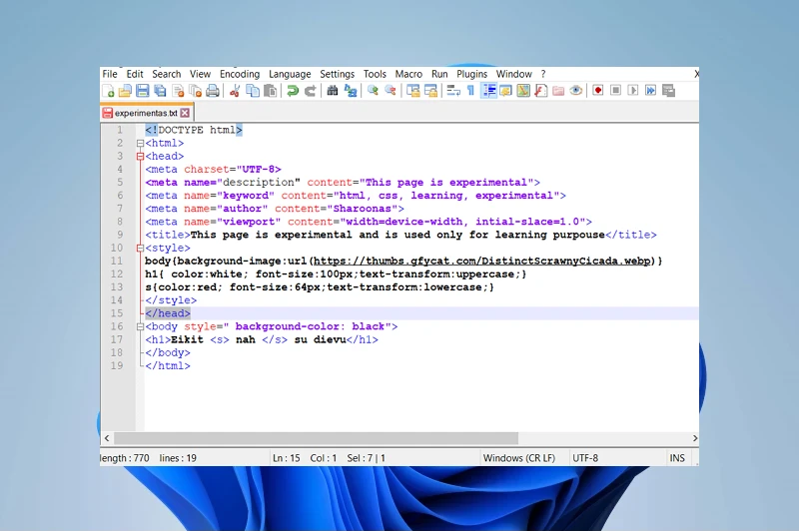
Task: Collapse the <body> fold marker on line 16
Action: point(140,326)
